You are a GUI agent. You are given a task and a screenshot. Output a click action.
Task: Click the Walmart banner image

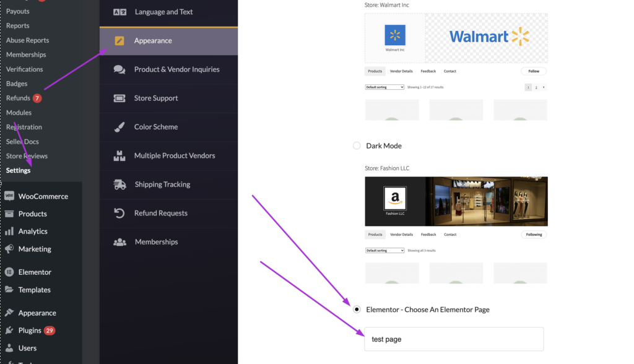[487, 38]
